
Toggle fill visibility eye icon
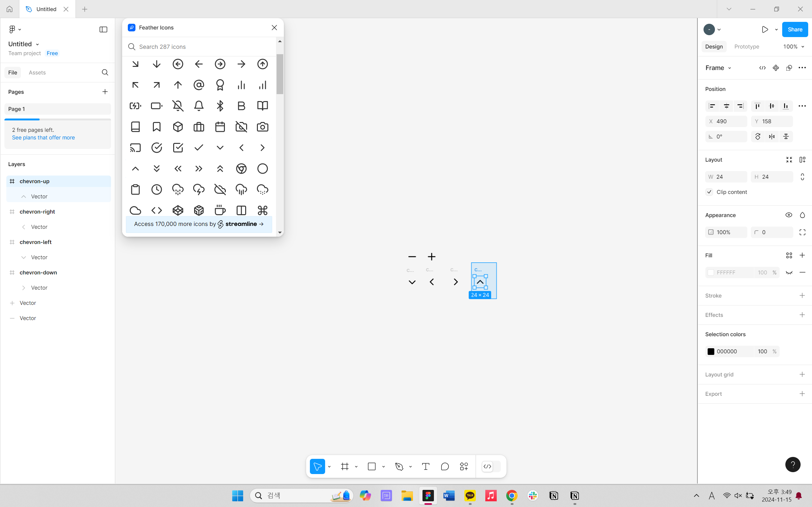[789, 273]
